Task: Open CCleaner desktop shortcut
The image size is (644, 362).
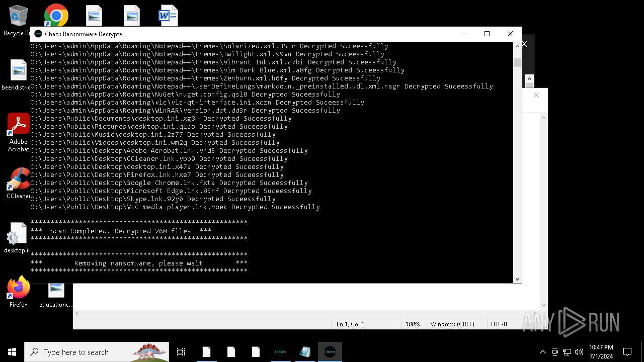Action: click(x=18, y=184)
